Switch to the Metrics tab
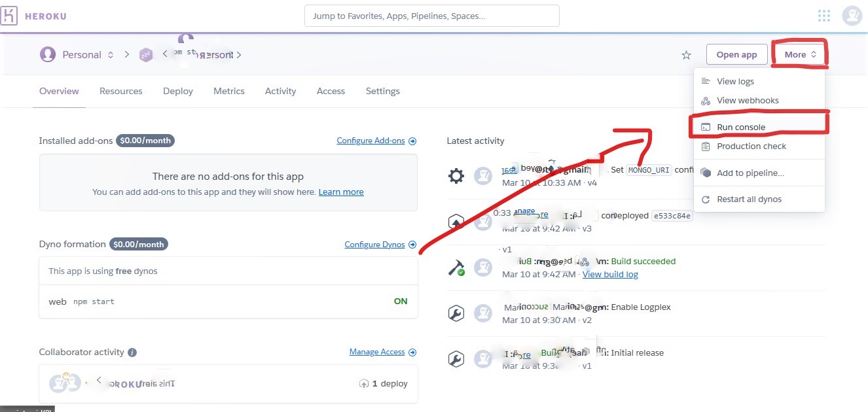Image resolution: width=868 pixels, height=412 pixels. point(228,91)
